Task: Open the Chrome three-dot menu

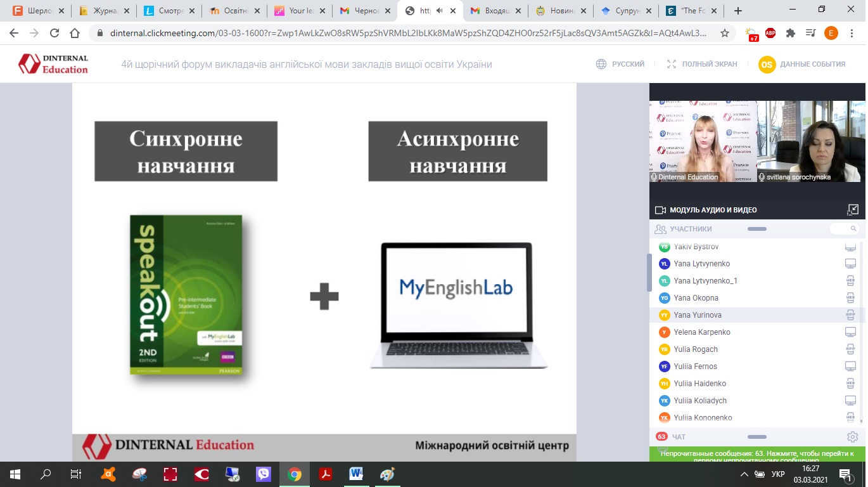Action: point(852,34)
